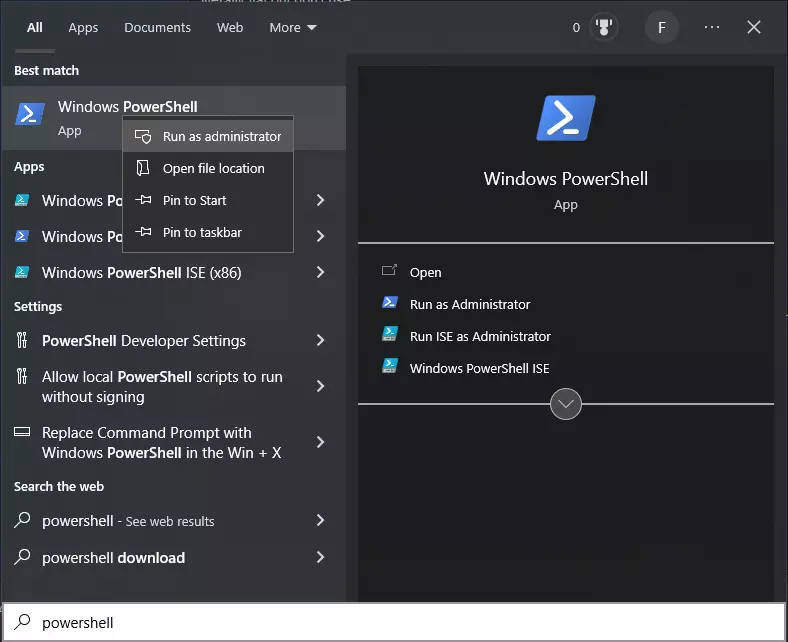Expand arrow for powershell download web result

point(320,558)
